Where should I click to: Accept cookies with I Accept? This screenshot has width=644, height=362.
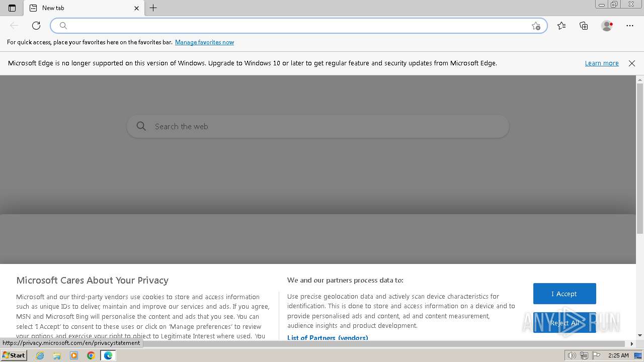point(565,294)
